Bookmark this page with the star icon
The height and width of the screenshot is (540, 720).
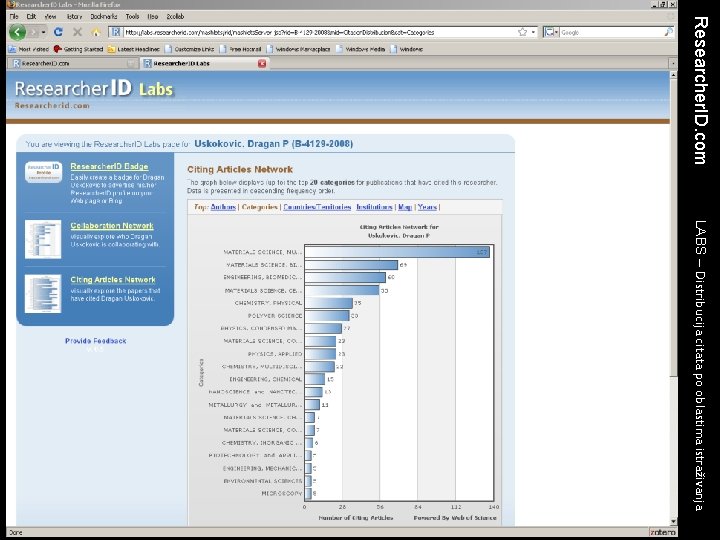click(523, 32)
